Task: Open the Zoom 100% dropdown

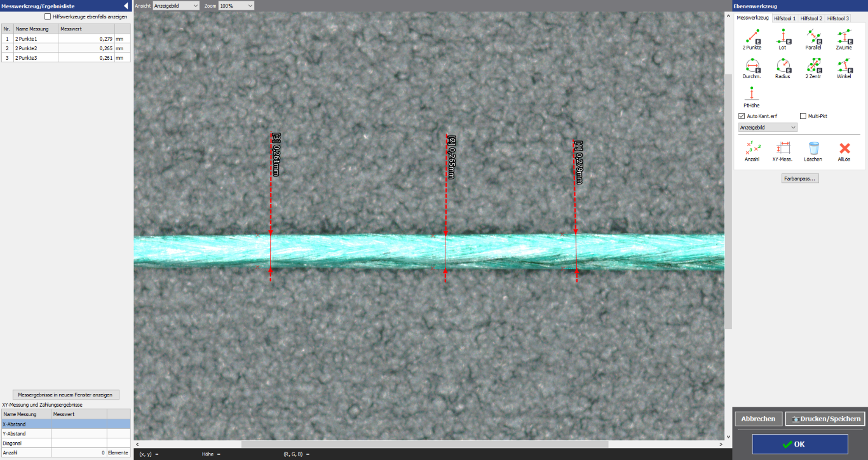Action: click(x=236, y=6)
